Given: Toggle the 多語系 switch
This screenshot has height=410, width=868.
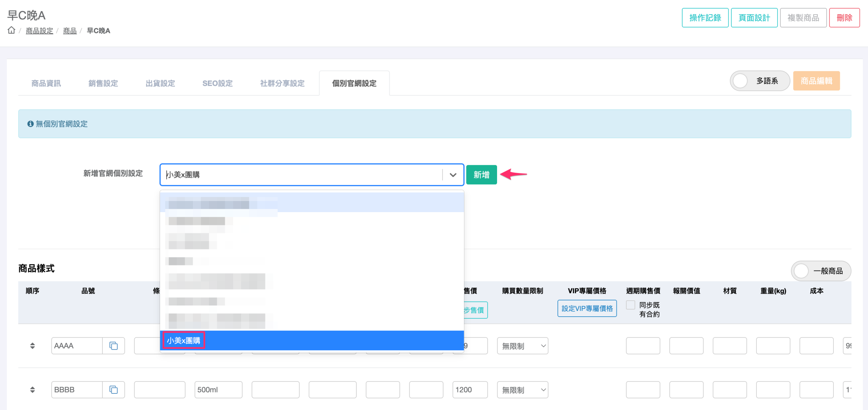Looking at the screenshot, I should 741,81.
